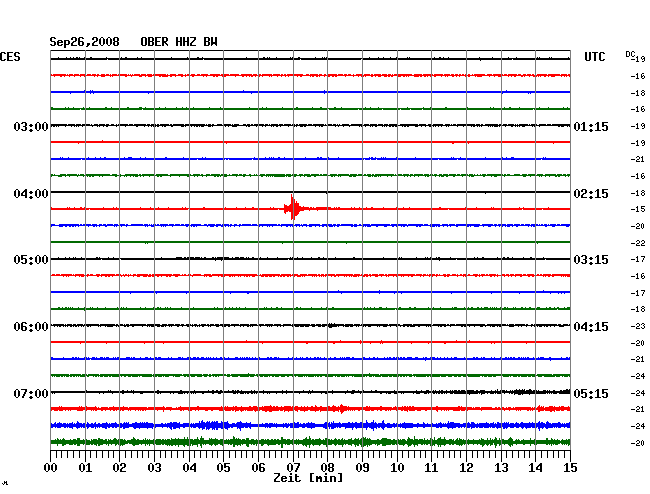Screen dimensions: 650x494
Task: Click the earthquake spike on the red trace
Action: [293, 207]
